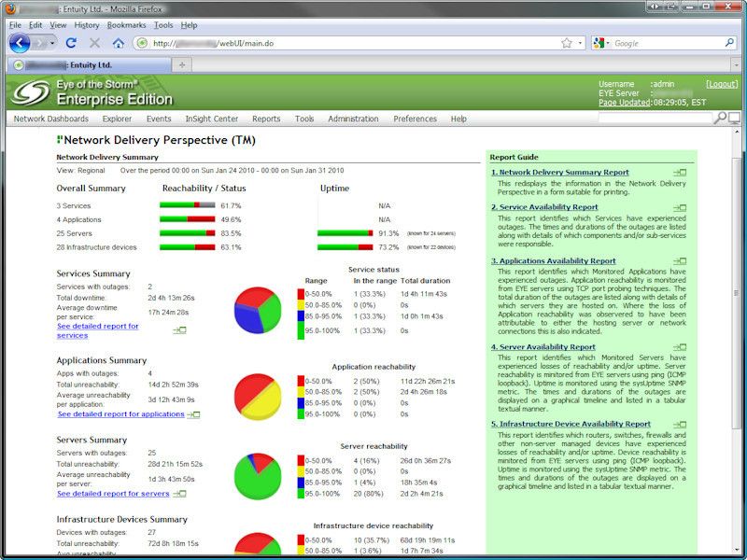Viewport: 747px width, 560px height.
Task: Select the Administration menu item
Action: (353, 119)
